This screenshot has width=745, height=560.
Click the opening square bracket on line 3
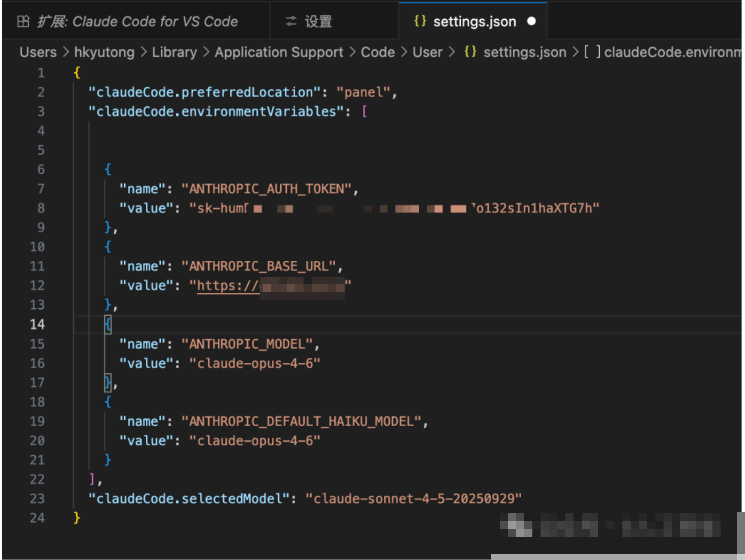364,111
